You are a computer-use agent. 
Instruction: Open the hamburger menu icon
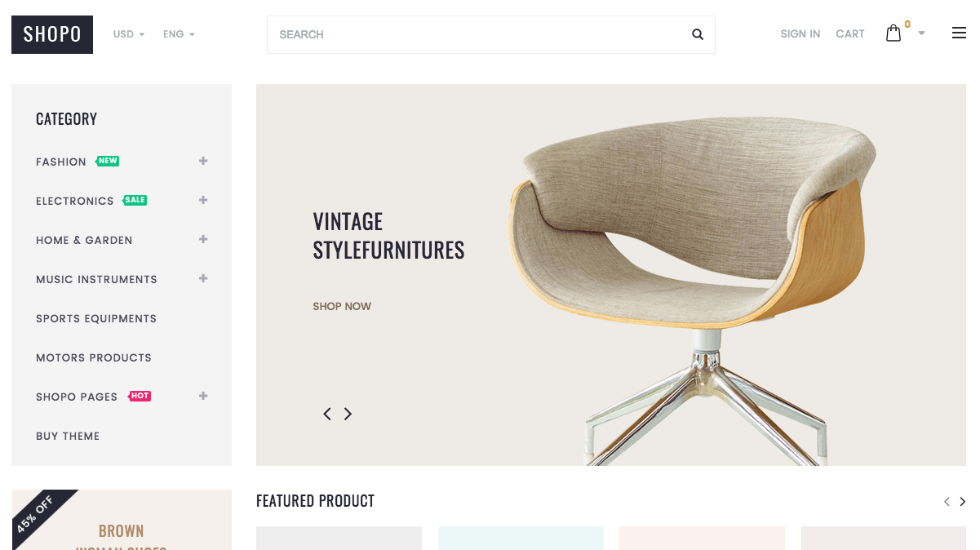click(959, 33)
